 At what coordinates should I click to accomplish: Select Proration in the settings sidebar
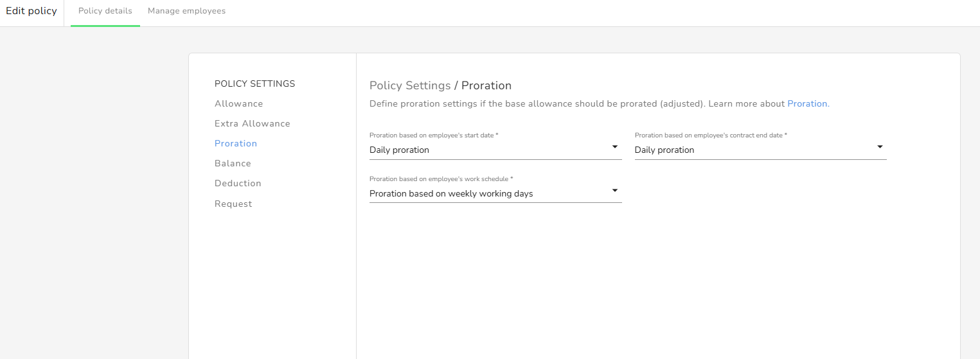[x=236, y=143]
